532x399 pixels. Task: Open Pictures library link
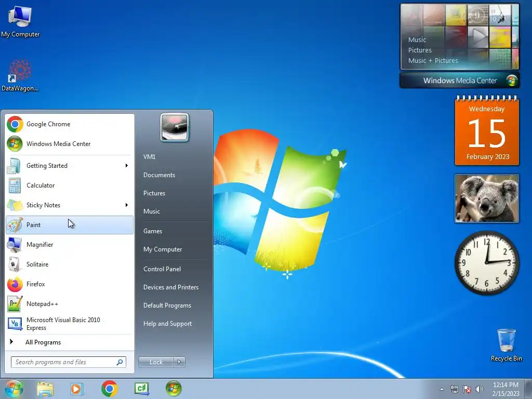tap(154, 193)
